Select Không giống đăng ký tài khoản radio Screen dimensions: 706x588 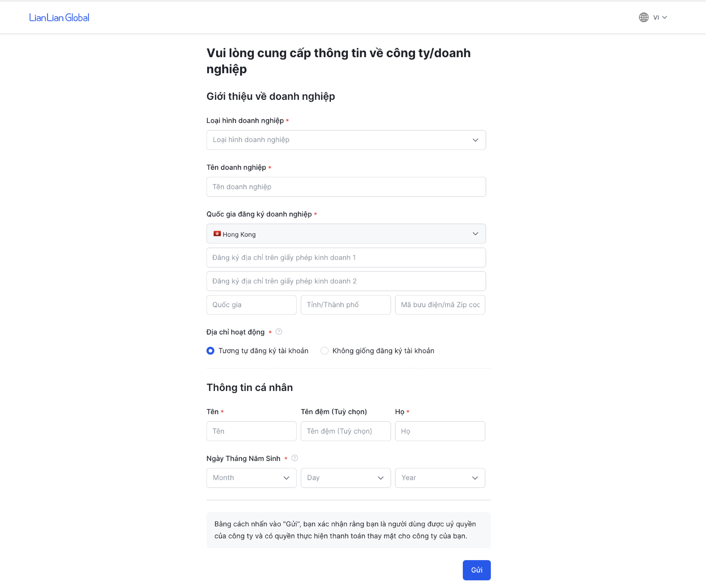click(x=324, y=351)
